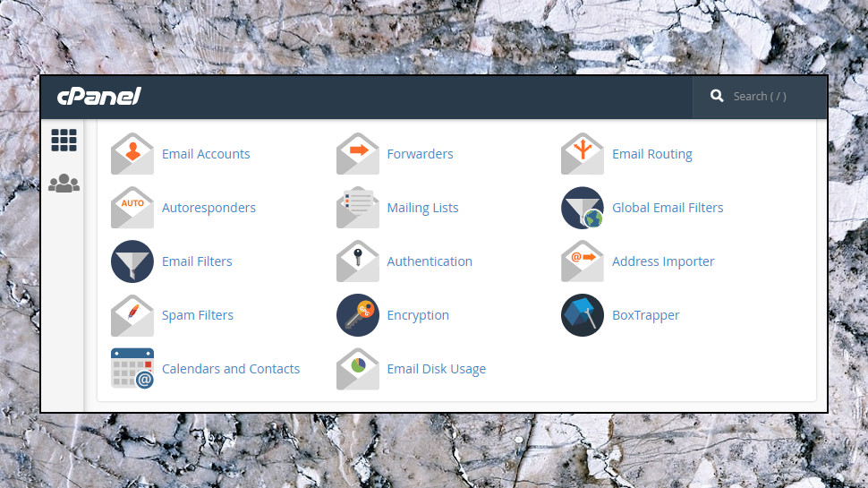Click the Mailing Lists document icon
Image resolution: width=868 pixels, height=488 pixels.
[x=358, y=207]
